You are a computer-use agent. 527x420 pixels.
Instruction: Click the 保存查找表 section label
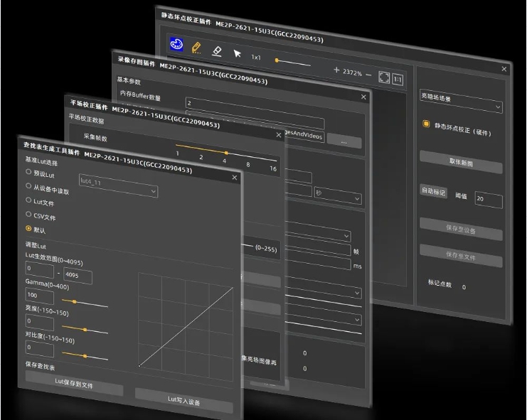click(40, 366)
